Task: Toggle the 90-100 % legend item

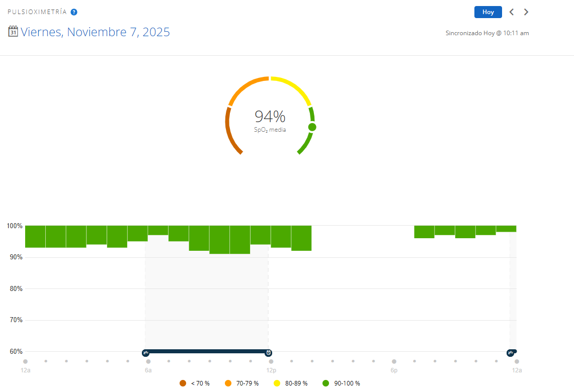Action: 341,383
